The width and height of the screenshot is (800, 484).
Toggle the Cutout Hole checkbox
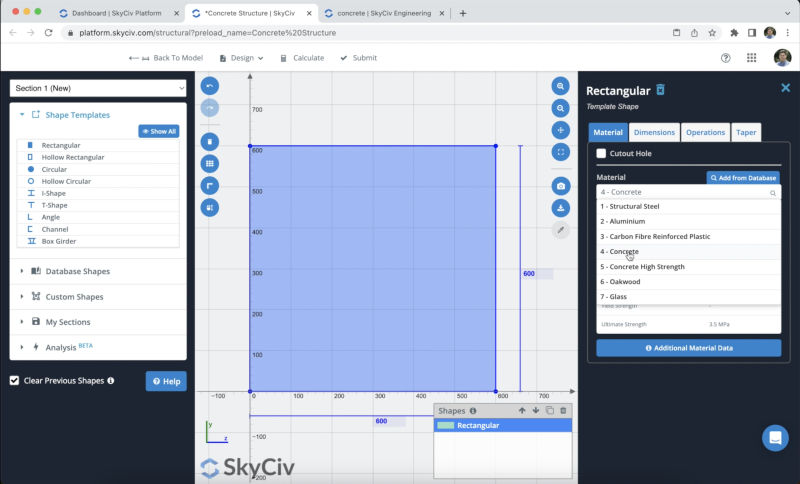(601, 153)
